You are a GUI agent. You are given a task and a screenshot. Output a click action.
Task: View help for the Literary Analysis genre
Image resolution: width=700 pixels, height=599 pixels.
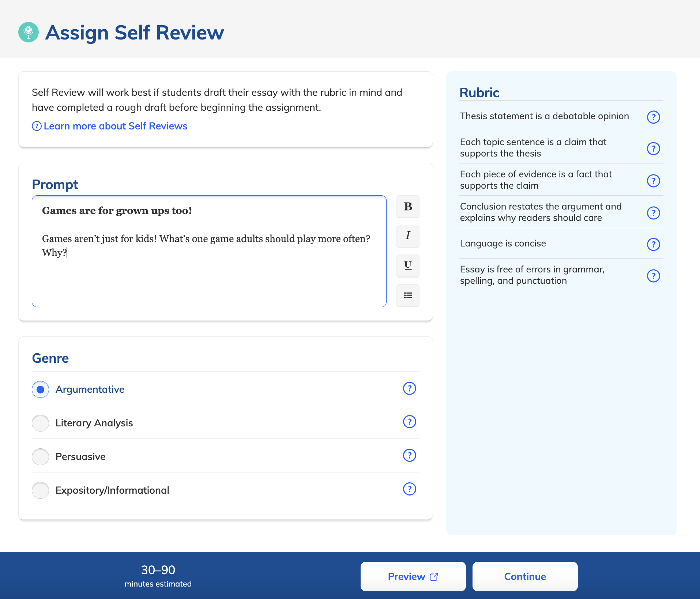(410, 422)
